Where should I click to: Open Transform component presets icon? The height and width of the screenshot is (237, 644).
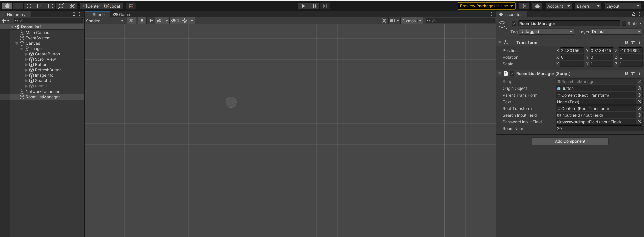tap(633, 42)
